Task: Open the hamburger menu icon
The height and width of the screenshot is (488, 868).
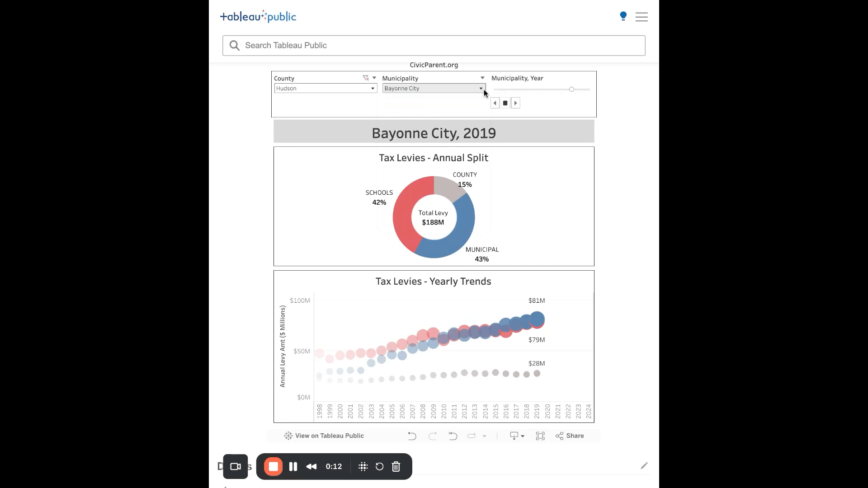Action: 641,17
